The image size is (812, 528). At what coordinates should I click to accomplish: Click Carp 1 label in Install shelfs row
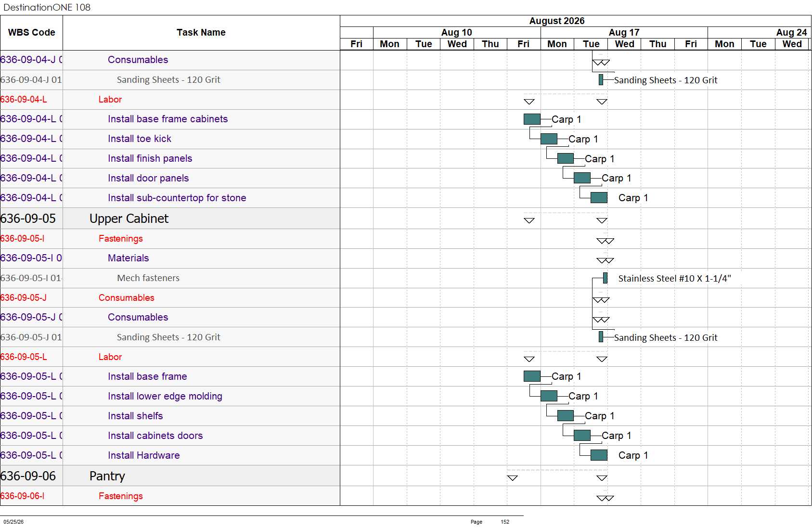coord(600,416)
